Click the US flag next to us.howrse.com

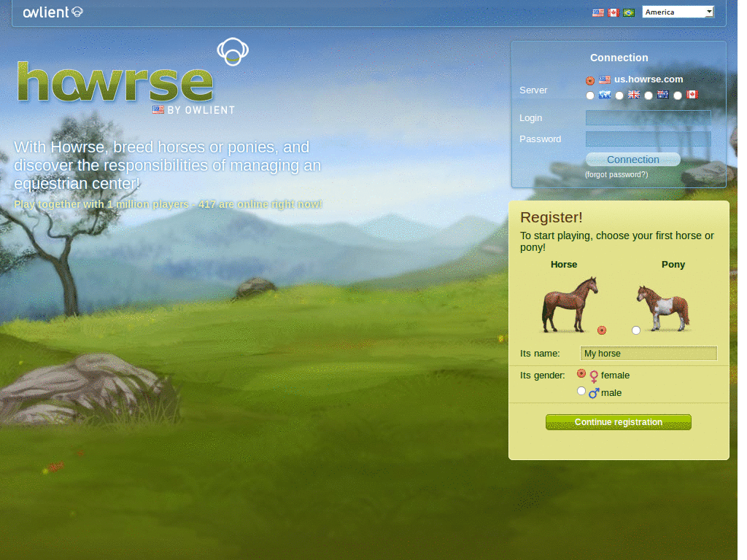click(x=605, y=79)
